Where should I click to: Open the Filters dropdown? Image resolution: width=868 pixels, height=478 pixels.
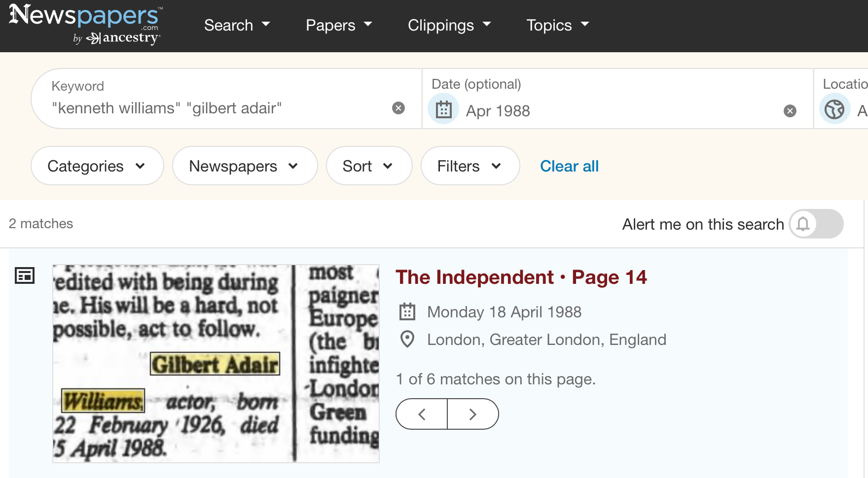[x=470, y=166]
